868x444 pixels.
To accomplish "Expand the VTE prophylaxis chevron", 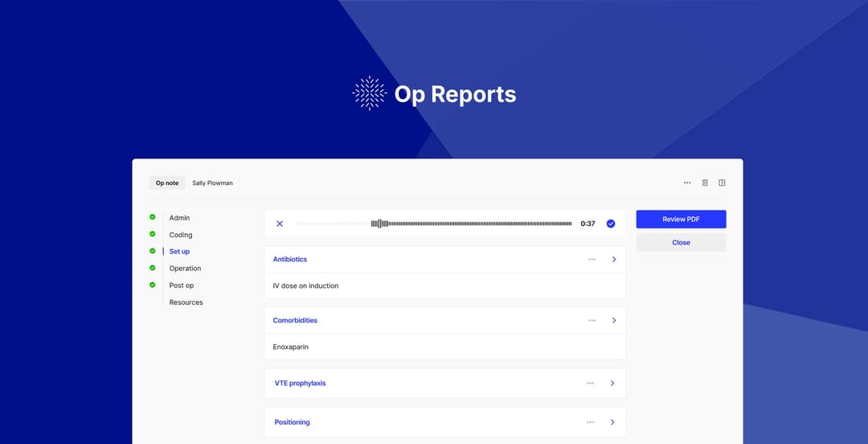I will [612, 383].
